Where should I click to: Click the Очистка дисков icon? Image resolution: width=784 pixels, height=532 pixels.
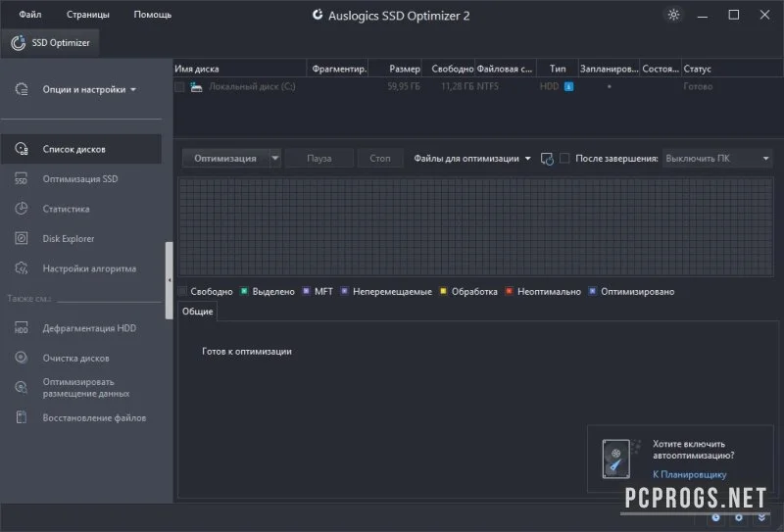point(22,358)
